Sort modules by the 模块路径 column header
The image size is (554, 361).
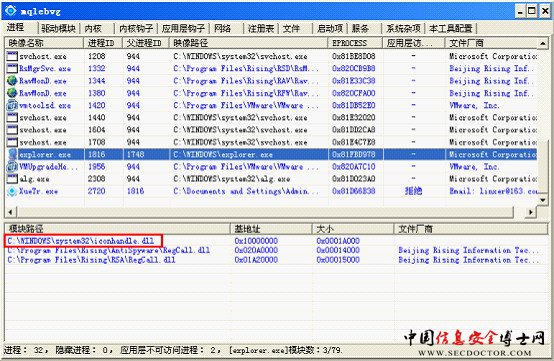(x=117, y=229)
